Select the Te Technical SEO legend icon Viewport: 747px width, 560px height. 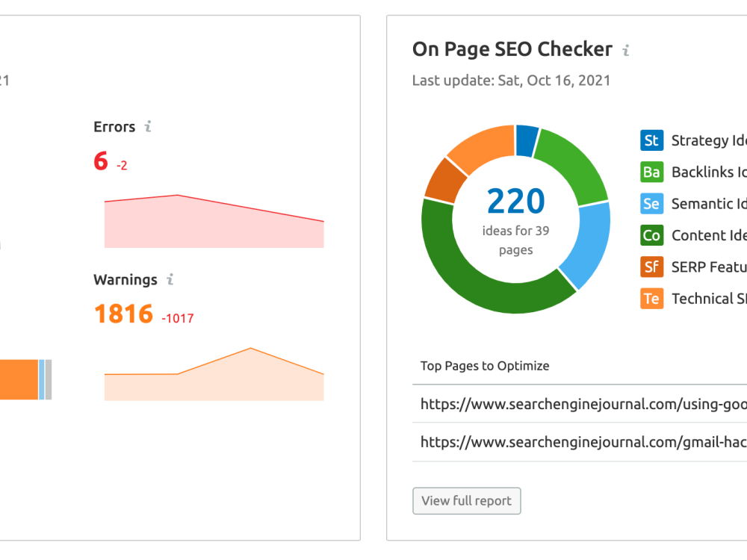coord(651,299)
